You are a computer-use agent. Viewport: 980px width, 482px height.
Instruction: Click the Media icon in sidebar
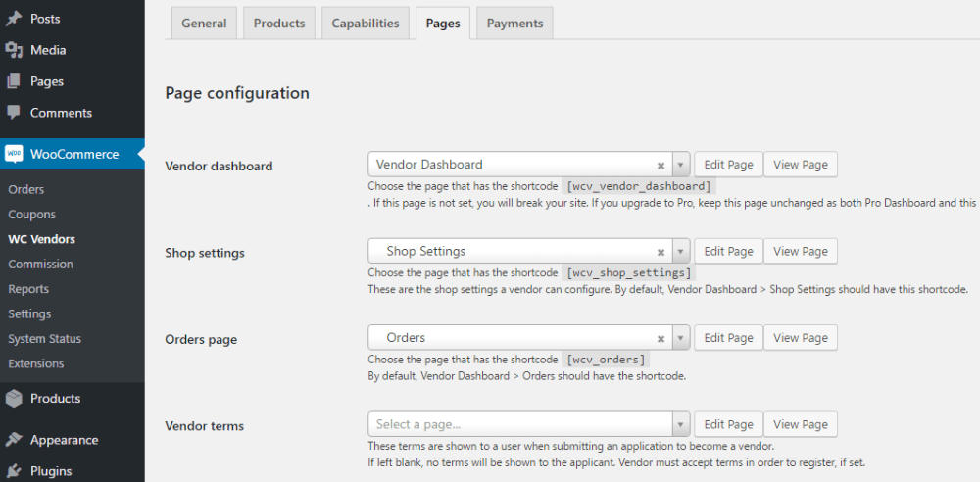click(14, 50)
